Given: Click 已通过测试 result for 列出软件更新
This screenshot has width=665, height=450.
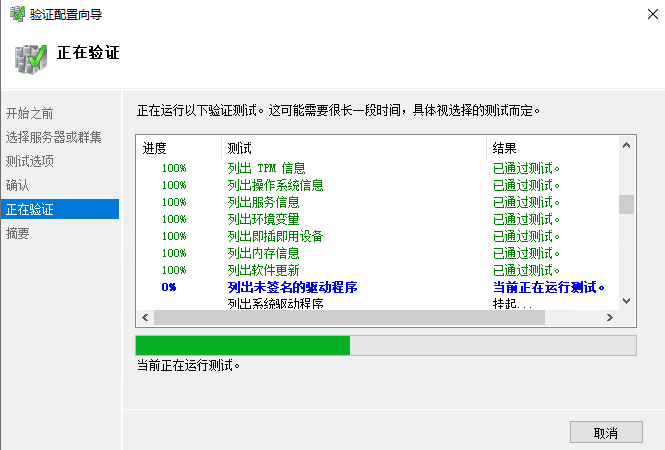Looking at the screenshot, I should point(526,270).
